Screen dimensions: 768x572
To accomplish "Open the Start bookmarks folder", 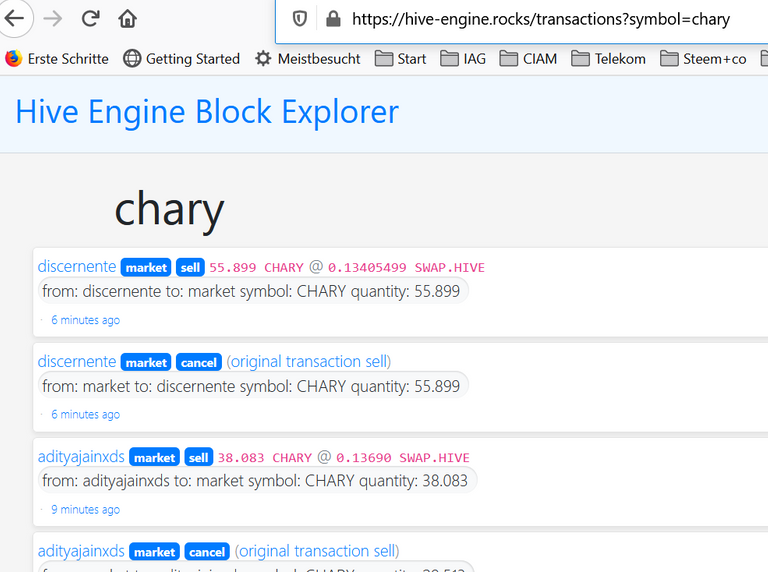I will point(400,59).
